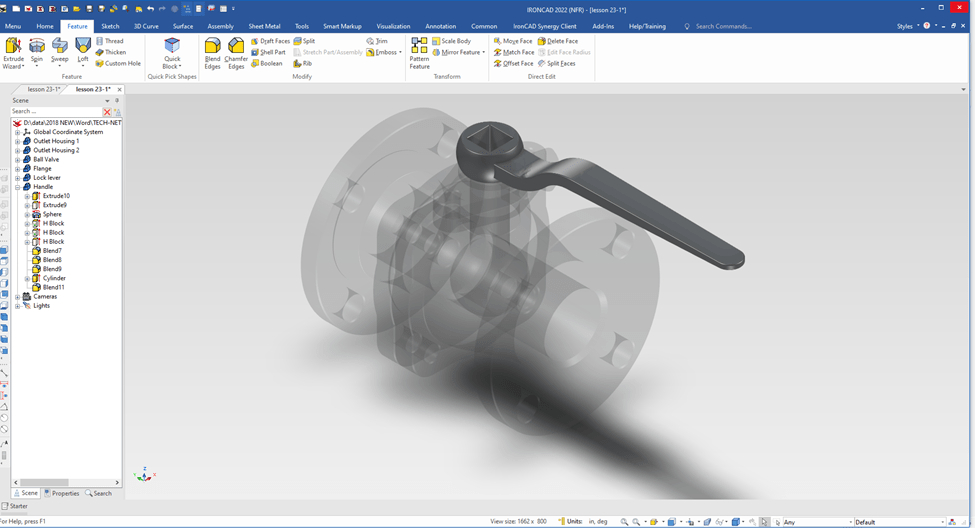This screenshot has width=975, height=528.
Task: Open the Extrude Wizard tool
Action: [x=13, y=51]
